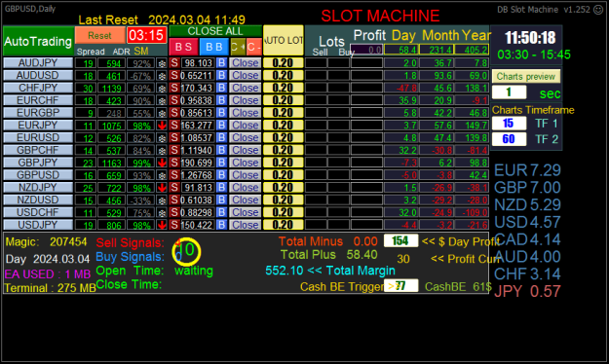Image resolution: width=609 pixels, height=364 pixels.
Task: Edit the Day Profit field 154
Action: (400, 240)
